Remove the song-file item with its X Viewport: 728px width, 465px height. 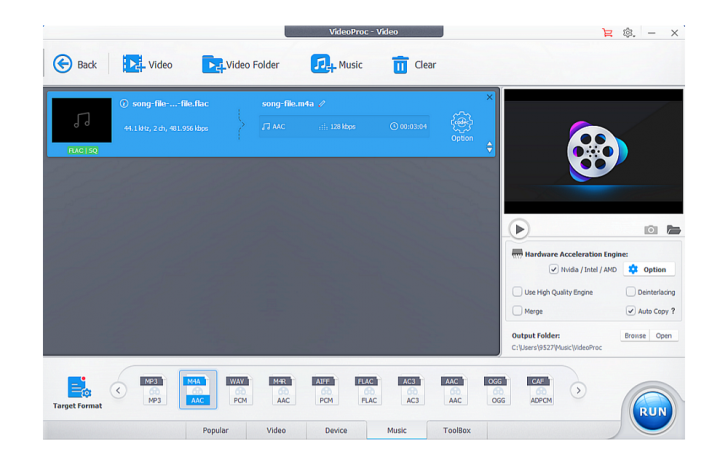point(489,97)
